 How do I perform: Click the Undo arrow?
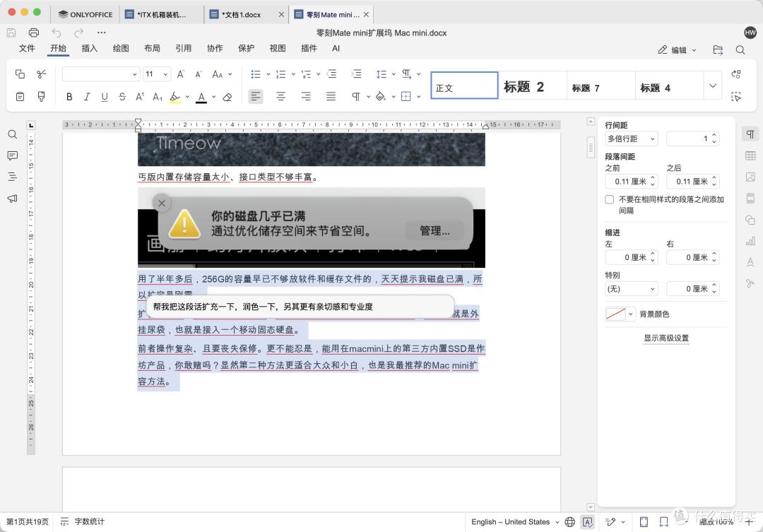[x=57, y=32]
